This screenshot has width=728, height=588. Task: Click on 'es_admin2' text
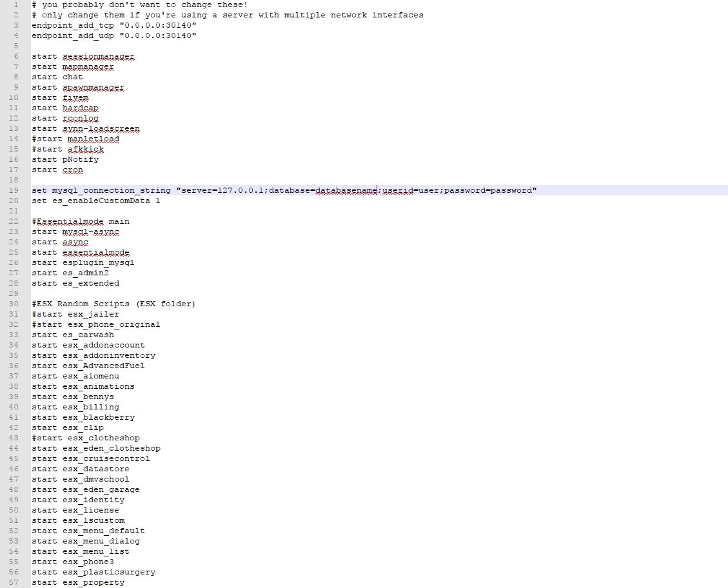(x=85, y=273)
